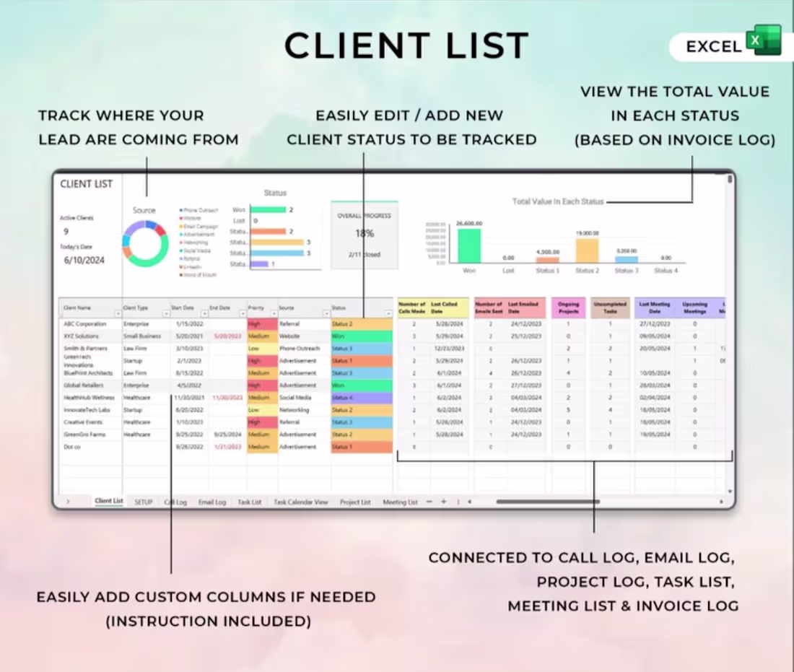The width and height of the screenshot is (794, 672).
Task: Open the Client Name filter dropdown
Action: [118, 315]
